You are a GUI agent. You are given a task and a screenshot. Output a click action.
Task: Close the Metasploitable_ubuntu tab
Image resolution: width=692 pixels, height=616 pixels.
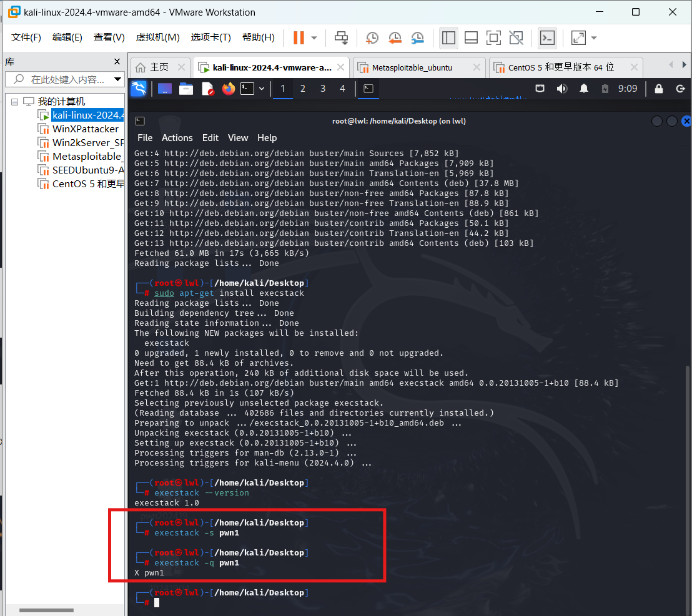[x=477, y=67]
